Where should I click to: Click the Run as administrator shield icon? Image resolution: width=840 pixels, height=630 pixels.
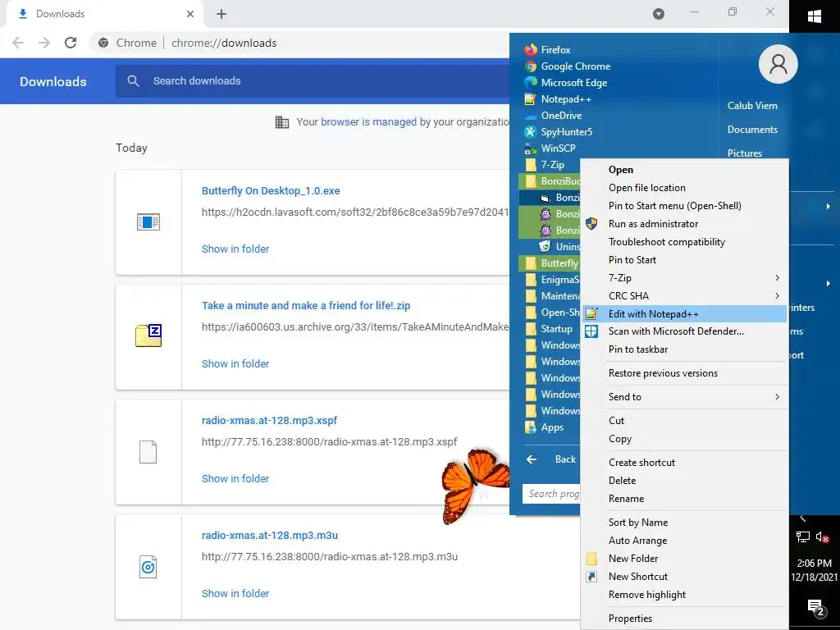click(x=591, y=224)
